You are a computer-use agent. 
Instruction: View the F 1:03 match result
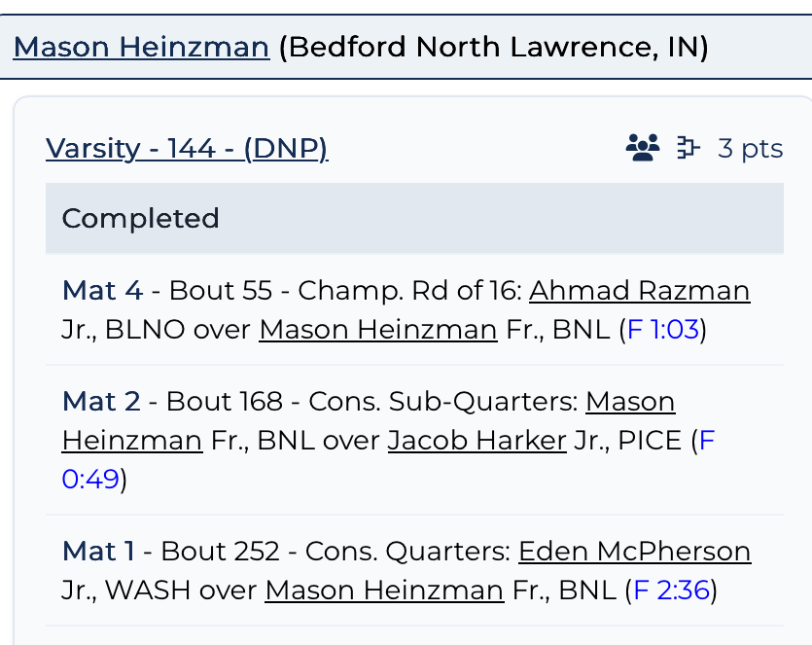pyautogui.click(x=663, y=330)
